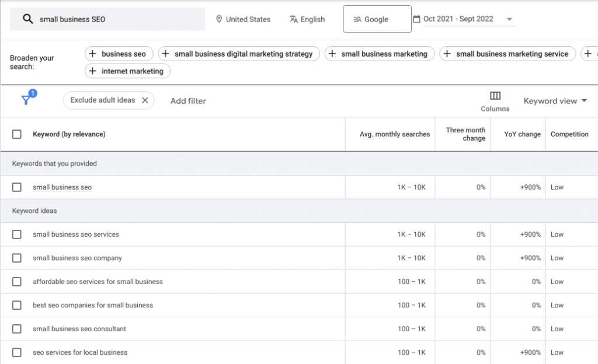Select the United States location setting
Viewport: 598px width, 364px height.
click(244, 19)
